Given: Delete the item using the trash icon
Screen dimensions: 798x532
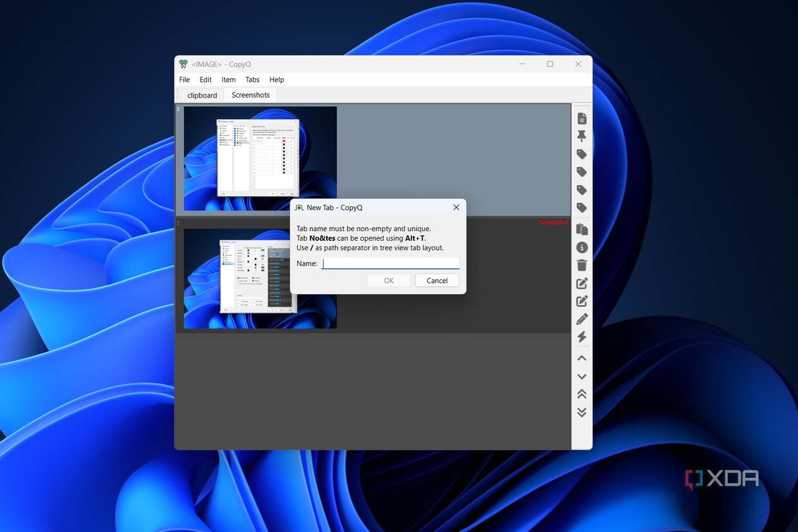Looking at the screenshot, I should click(582, 265).
